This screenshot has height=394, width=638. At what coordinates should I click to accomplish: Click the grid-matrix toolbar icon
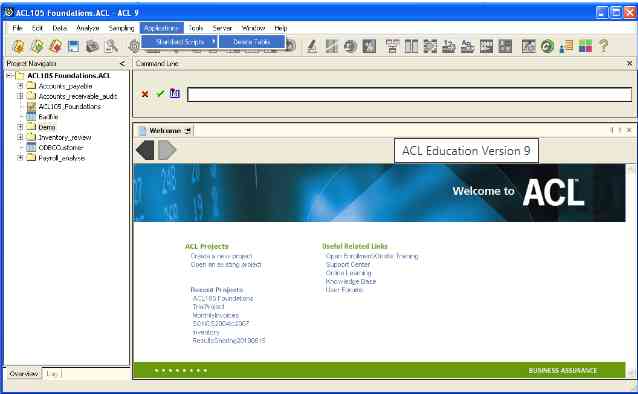(x=430, y=46)
